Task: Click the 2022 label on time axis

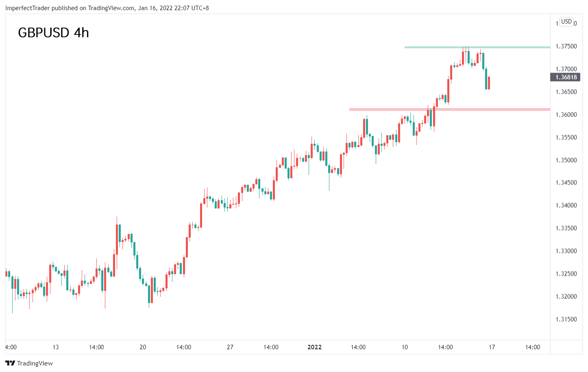Action: [314, 347]
